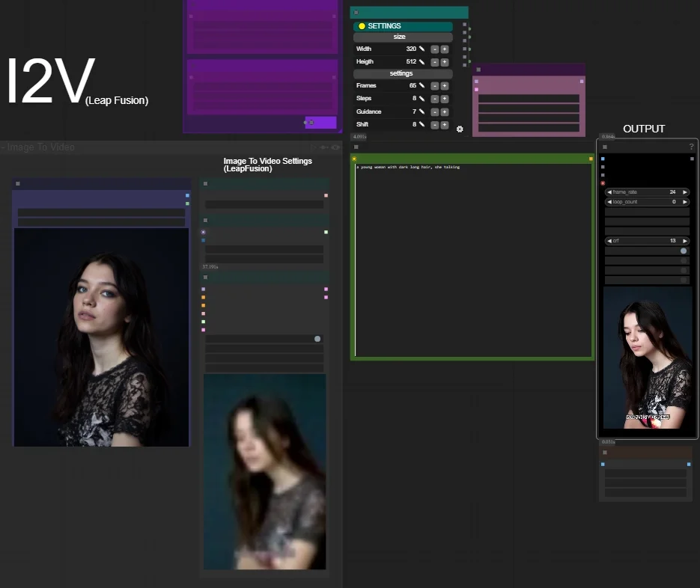This screenshot has height=588, width=700.
Task: Click the I2V (Leap Fusion) title label
Action: tap(77, 82)
